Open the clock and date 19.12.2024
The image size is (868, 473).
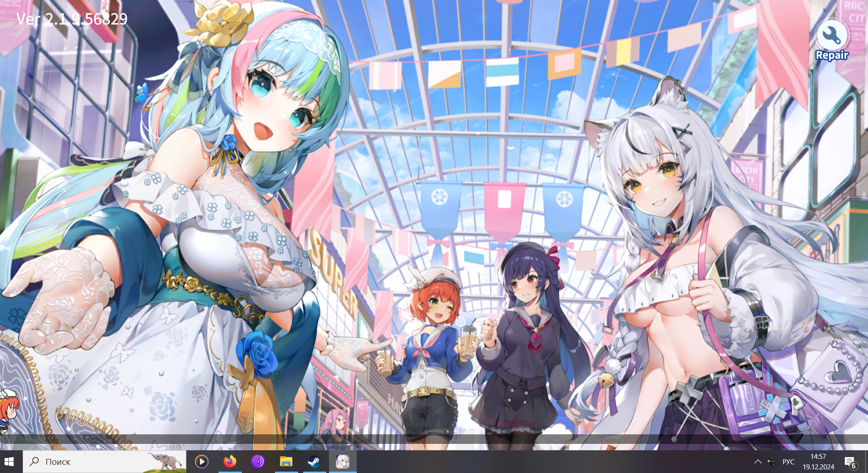click(818, 462)
